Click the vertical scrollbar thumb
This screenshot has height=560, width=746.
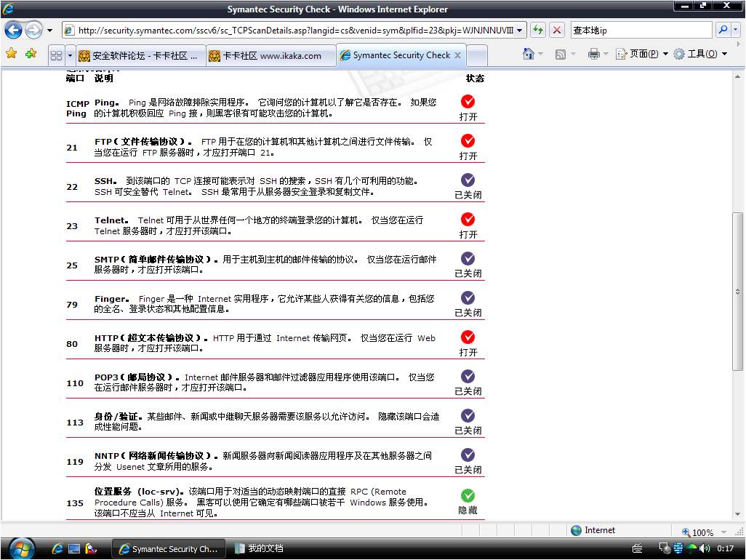pos(737,291)
